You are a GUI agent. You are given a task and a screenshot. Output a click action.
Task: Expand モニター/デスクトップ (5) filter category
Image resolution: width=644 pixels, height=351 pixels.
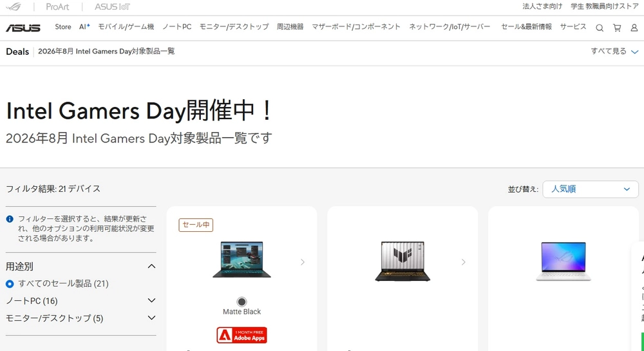pos(81,318)
